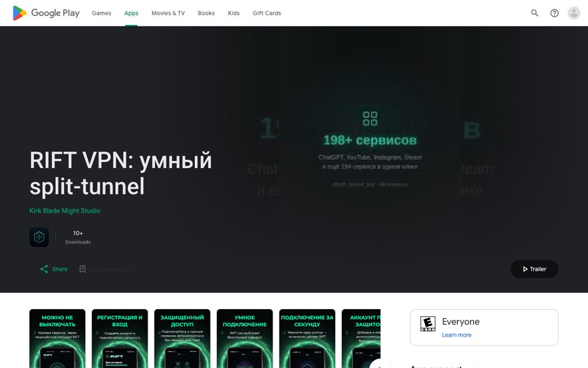Screen dimensions: 588x368
Task: Open screenshot titled ЗАЩИЩЕННЫЙ ДОСТУП
Action: [183, 339]
